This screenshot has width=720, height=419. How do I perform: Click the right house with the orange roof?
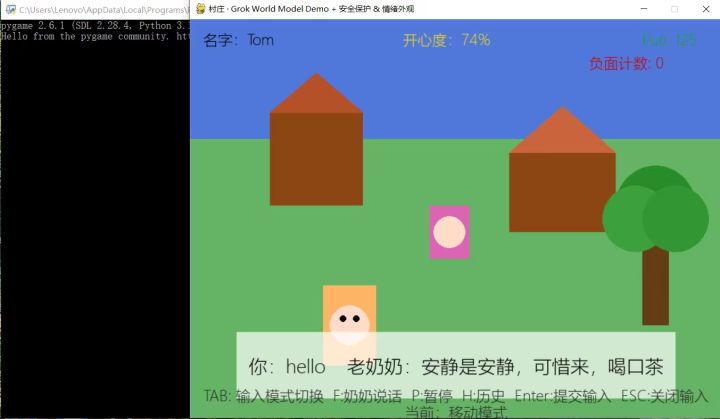(x=562, y=169)
